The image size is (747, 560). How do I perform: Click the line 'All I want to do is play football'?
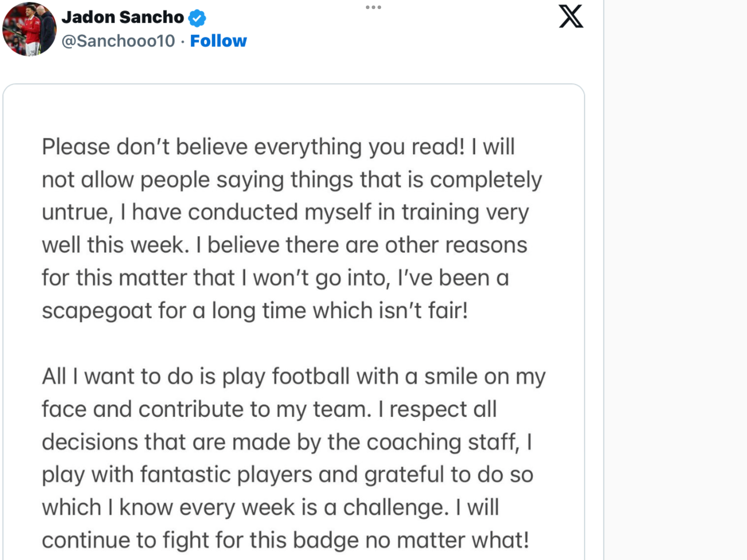pos(294,377)
